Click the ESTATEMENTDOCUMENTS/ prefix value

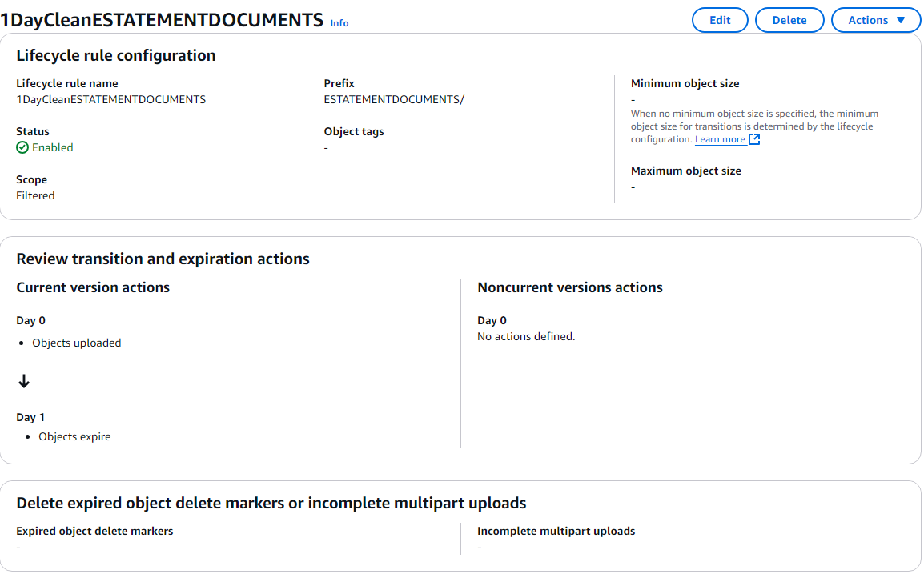click(x=394, y=99)
